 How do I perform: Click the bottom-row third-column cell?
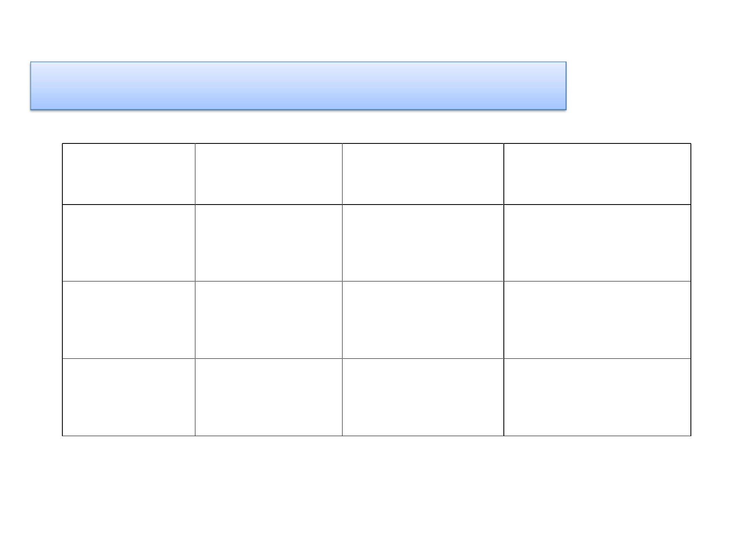(423, 397)
